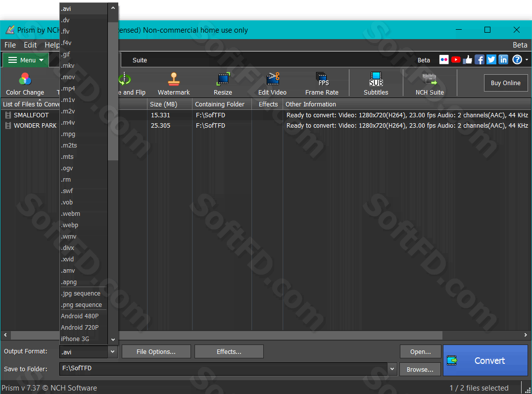Select Android 720P preset
Viewport: 532px width, 394px height.
(x=84, y=327)
